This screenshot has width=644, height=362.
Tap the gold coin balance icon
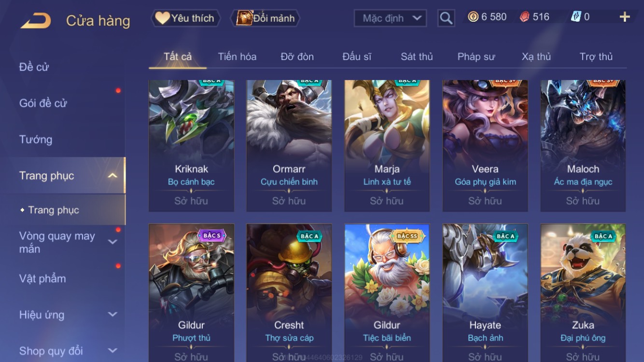tap(473, 17)
